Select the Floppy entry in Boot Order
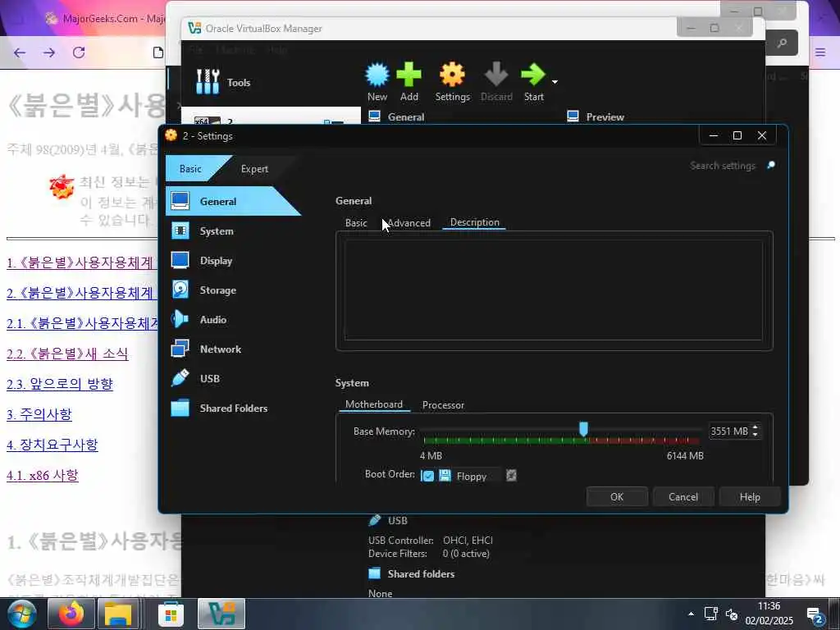Image resolution: width=840 pixels, height=630 pixels. (471, 476)
